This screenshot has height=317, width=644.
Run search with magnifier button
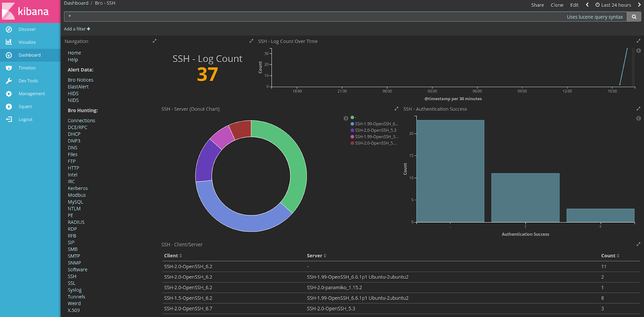pyautogui.click(x=634, y=17)
